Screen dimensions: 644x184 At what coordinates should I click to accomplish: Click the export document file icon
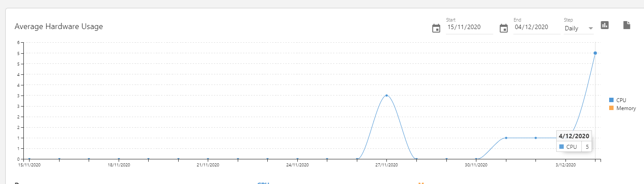tap(626, 25)
